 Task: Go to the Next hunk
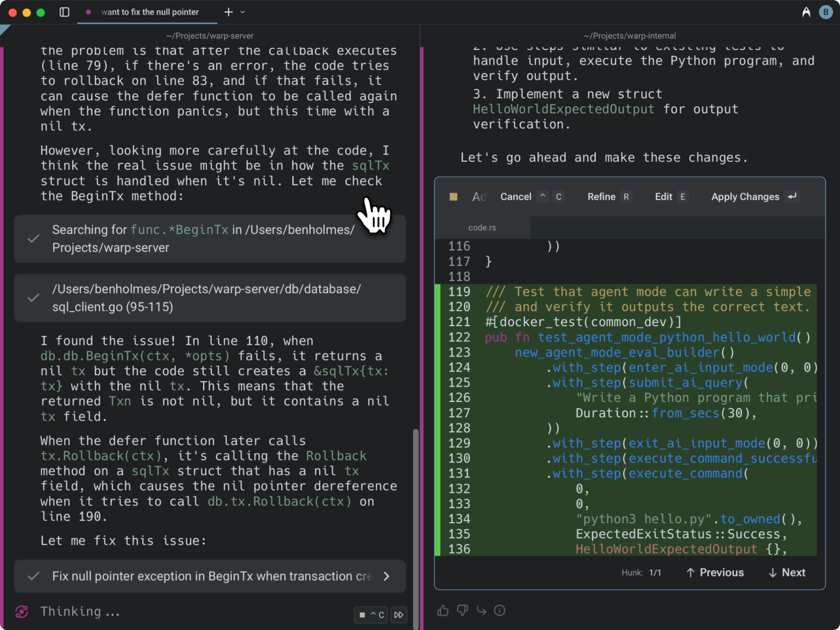[787, 573]
